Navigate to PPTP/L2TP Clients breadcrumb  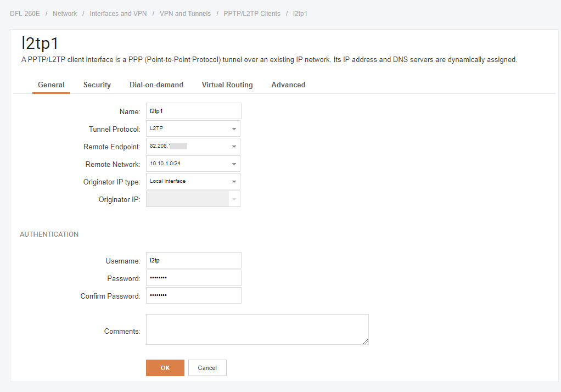tap(252, 14)
